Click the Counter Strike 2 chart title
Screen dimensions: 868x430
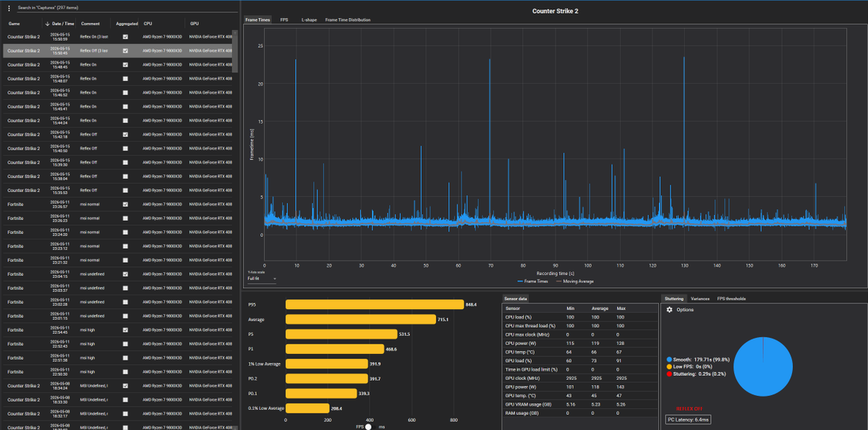pyautogui.click(x=555, y=12)
